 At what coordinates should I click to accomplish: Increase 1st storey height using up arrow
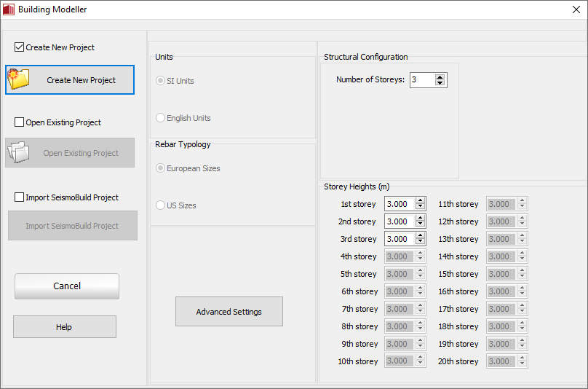(420, 201)
